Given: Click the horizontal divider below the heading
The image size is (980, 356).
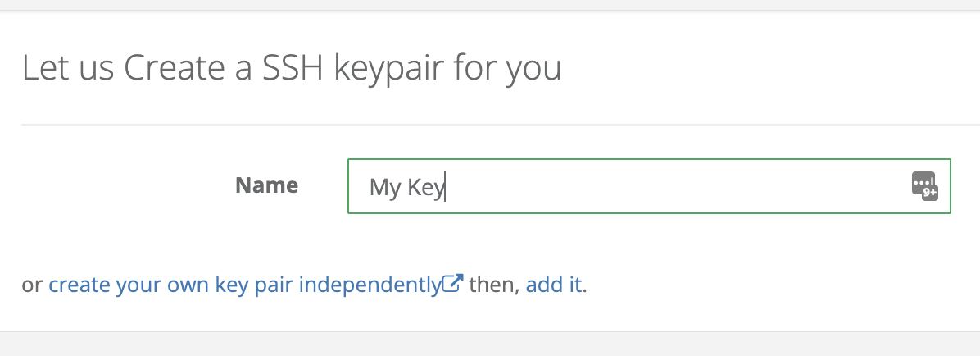Looking at the screenshot, I should (x=501, y=125).
